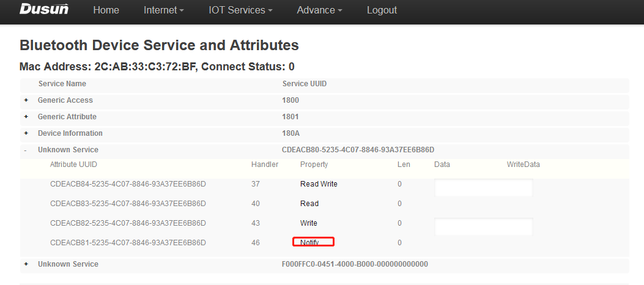Expand the Device Information service
This screenshot has height=285, width=644.
pos(26,133)
